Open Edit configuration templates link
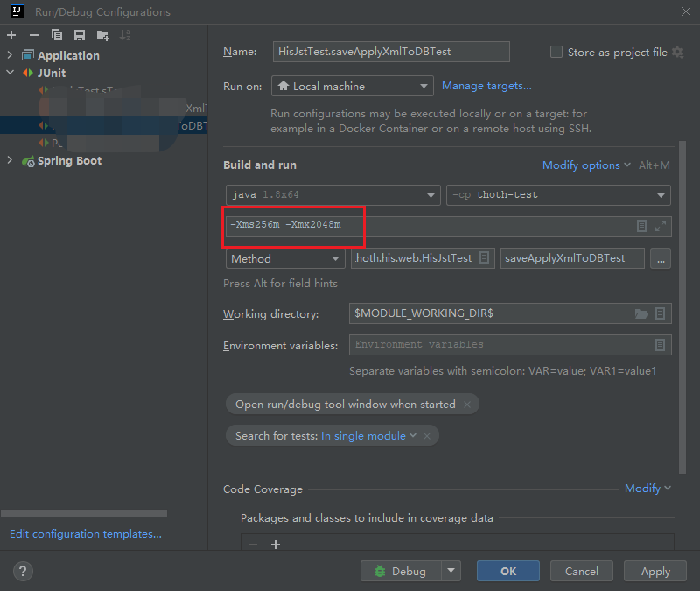The width and height of the screenshot is (700, 591). click(x=86, y=534)
